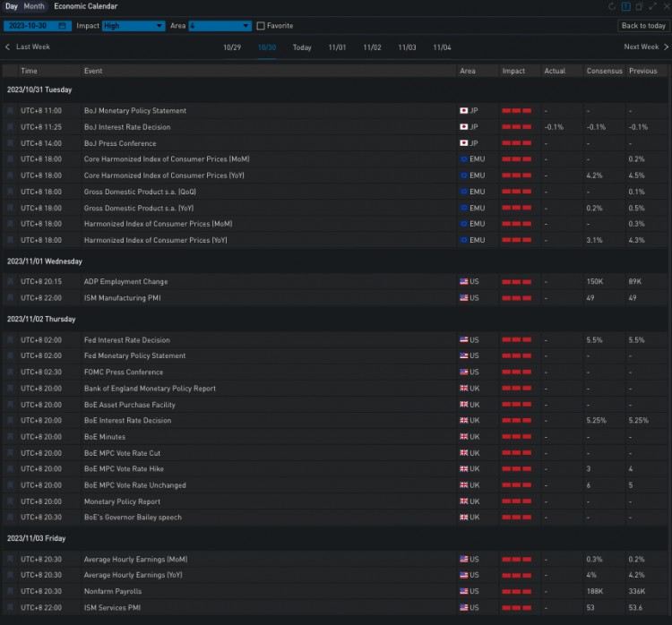Bookmark the ADP Employment Change event

11,281
